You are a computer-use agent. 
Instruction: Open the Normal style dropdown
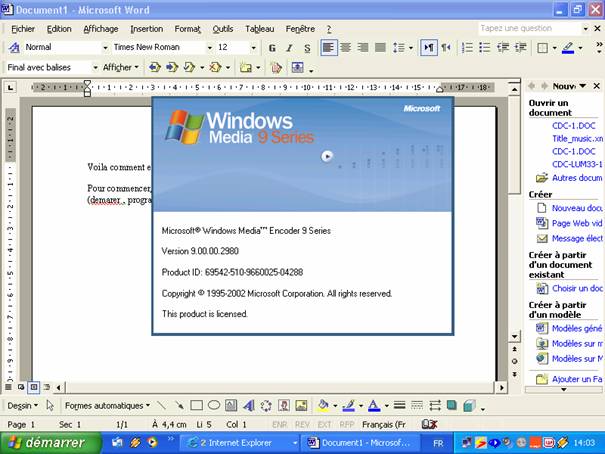click(x=105, y=48)
